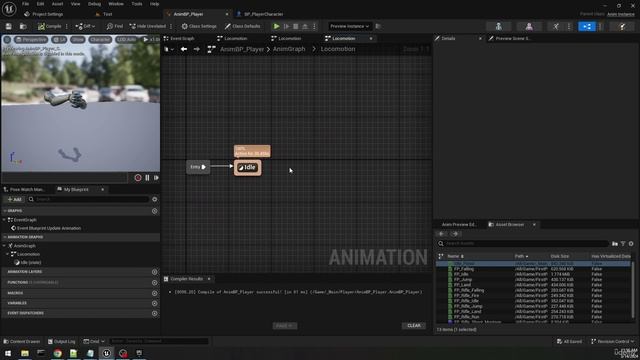640x360 pixels.
Task: Open the Content Drawer
Action: point(22,341)
